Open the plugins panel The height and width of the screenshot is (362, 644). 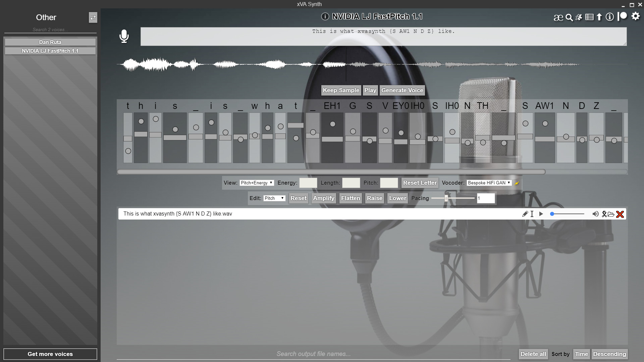click(579, 17)
